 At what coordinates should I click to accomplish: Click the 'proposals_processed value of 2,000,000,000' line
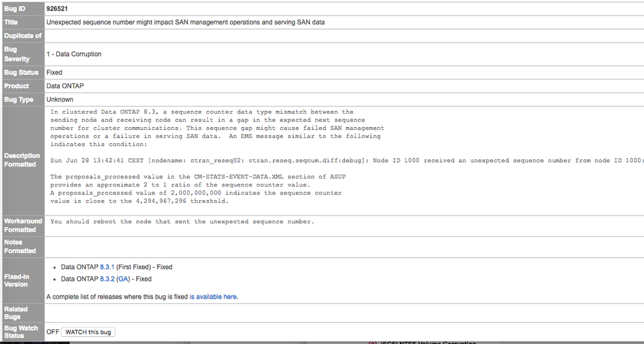[x=196, y=193]
